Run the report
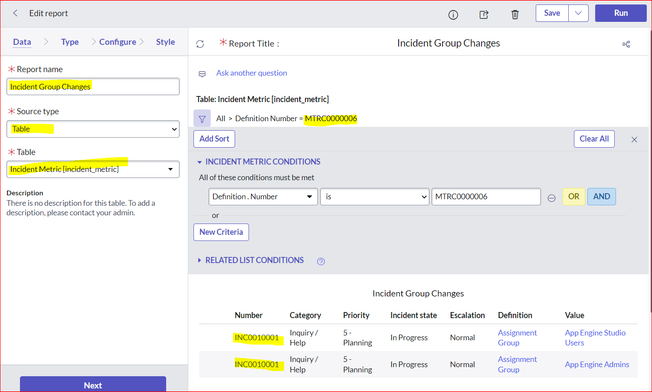The image size is (652, 392). [621, 13]
